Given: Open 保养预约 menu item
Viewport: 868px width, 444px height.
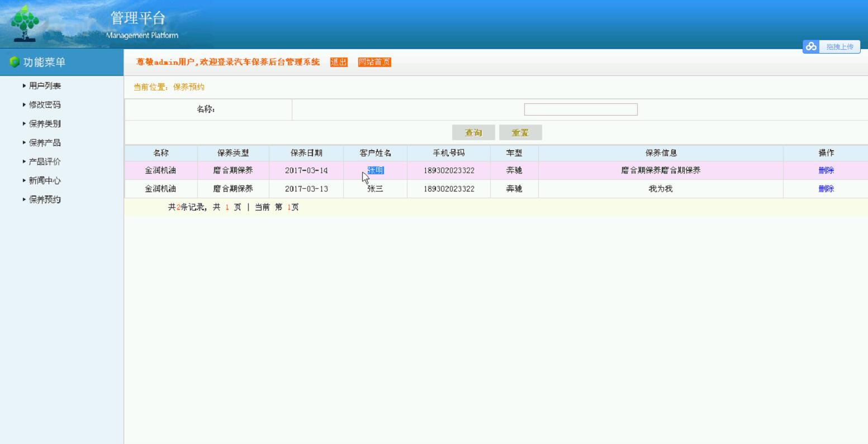Looking at the screenshot, I should pyautogui.click(x=45, y=200).
